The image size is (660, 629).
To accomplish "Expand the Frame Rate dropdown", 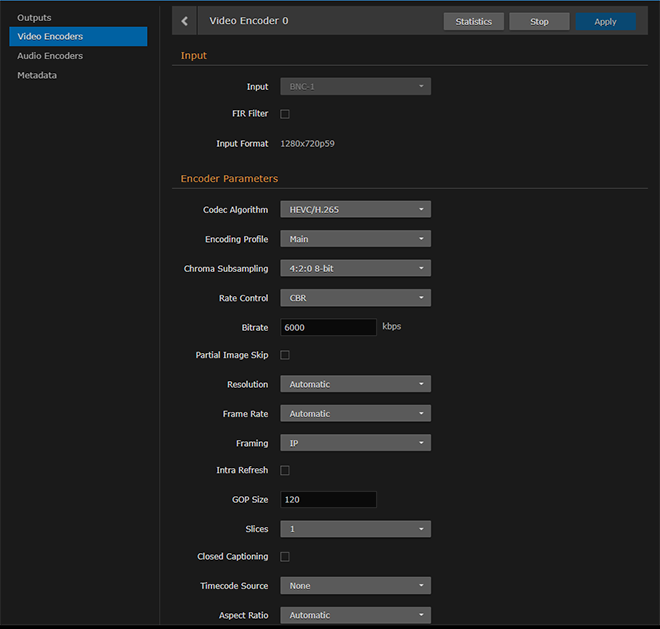I will (x=355, y=413).
